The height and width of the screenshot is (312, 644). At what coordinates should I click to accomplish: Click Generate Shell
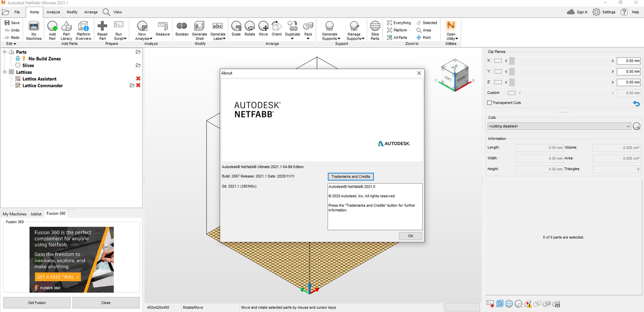click(199, 30)
